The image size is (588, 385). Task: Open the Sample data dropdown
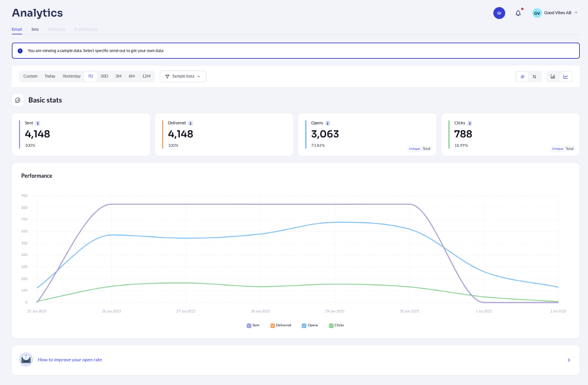(x=183, y=76)
